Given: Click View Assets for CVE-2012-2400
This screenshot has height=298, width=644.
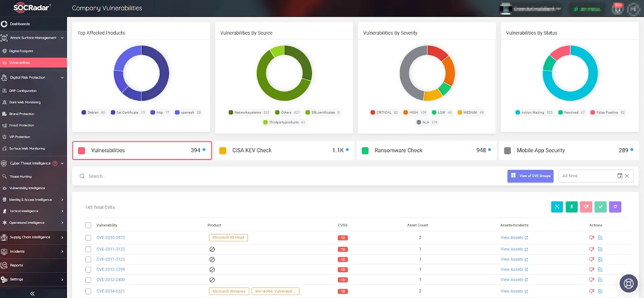Looking at the screenshot, I should pyautogui.click(x=514, y=279).
